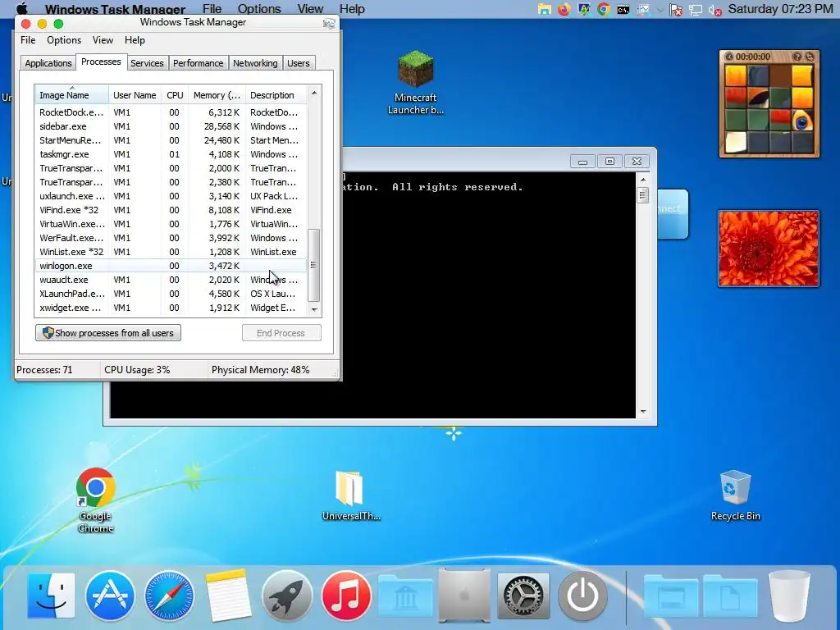This screenshot has height=630, width=840.
Task: Switch to the Networking tab
Action: (x=255, y=63)
